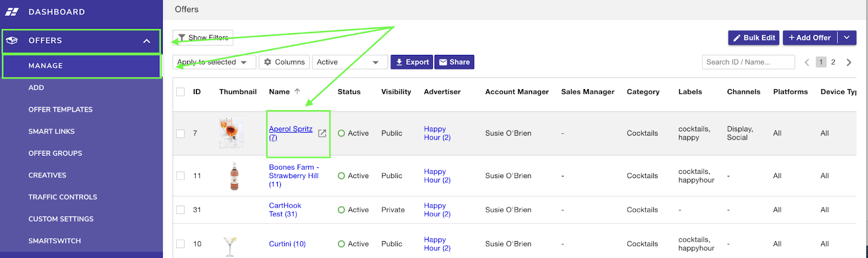Viewport: 868px width, 258px height.
Task: Click the Export button
Action: [x=412, y=62]
